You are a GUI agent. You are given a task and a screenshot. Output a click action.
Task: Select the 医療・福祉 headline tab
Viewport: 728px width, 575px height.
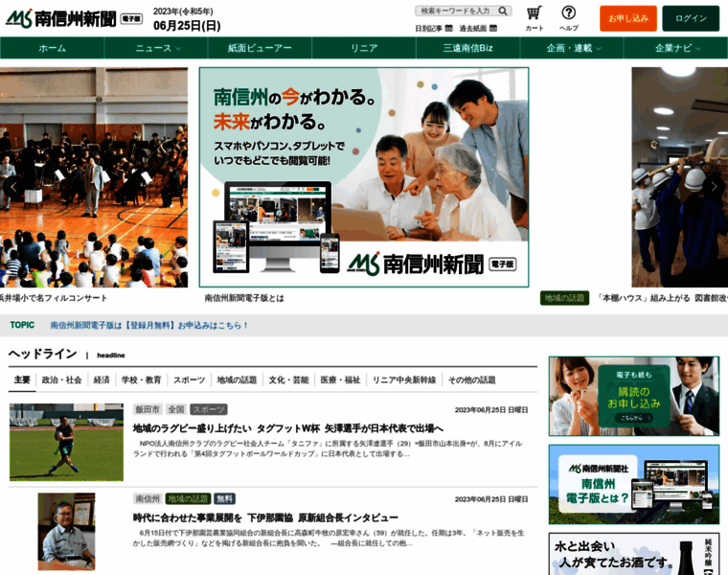coord(340,379)
